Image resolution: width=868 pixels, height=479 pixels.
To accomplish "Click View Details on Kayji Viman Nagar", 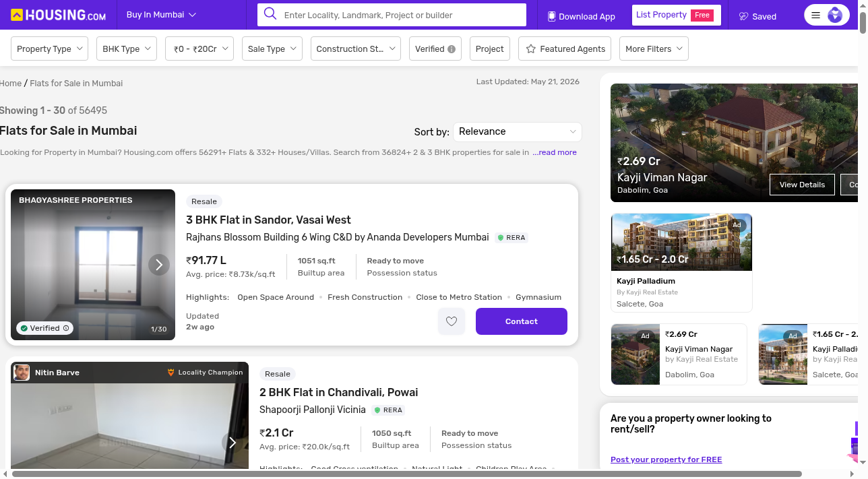I will (x=802, y=185).
